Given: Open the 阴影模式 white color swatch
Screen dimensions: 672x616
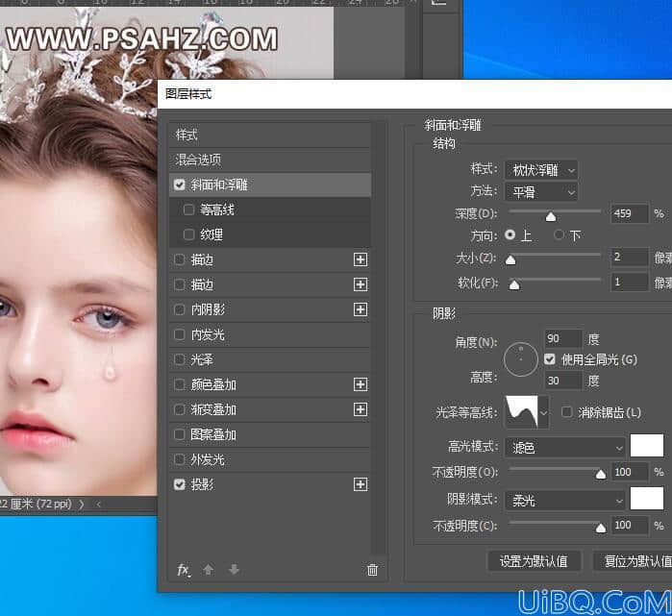Looking at the screenshot, I should (x=647, y=498).
